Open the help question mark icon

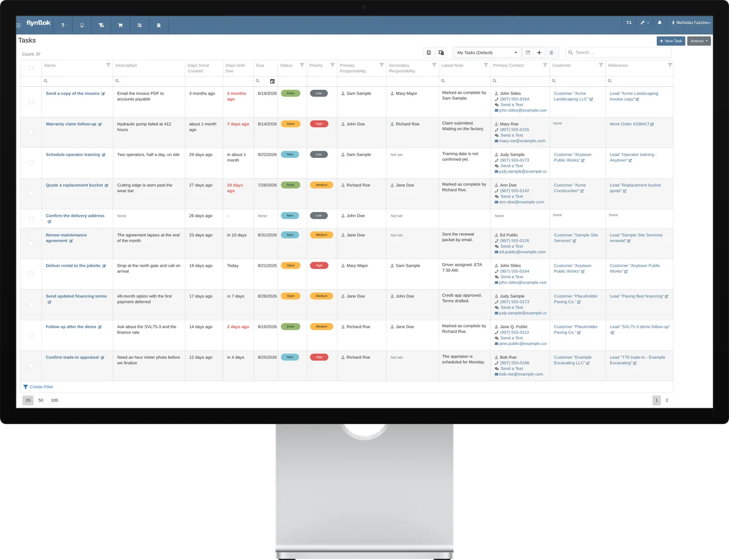63,26
